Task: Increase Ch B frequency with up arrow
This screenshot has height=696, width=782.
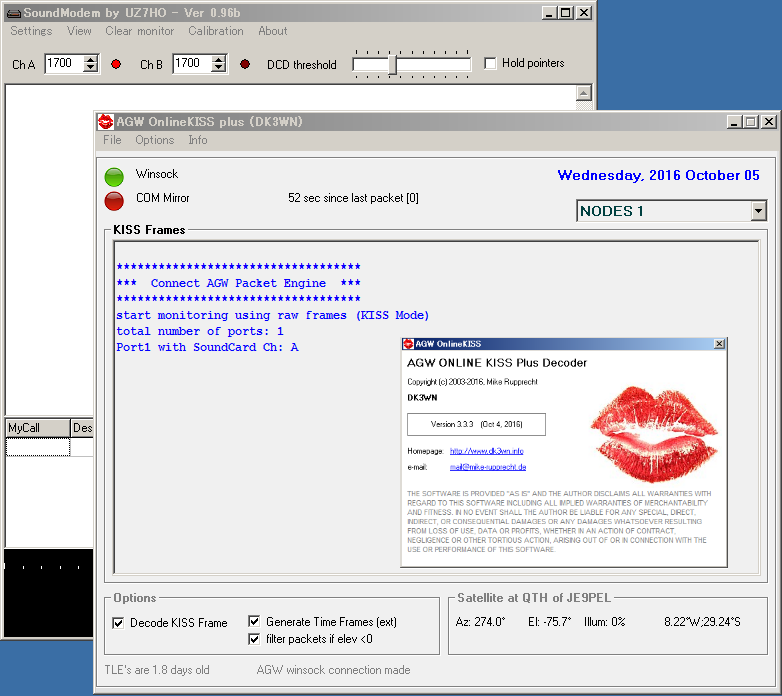Action: 218,59
